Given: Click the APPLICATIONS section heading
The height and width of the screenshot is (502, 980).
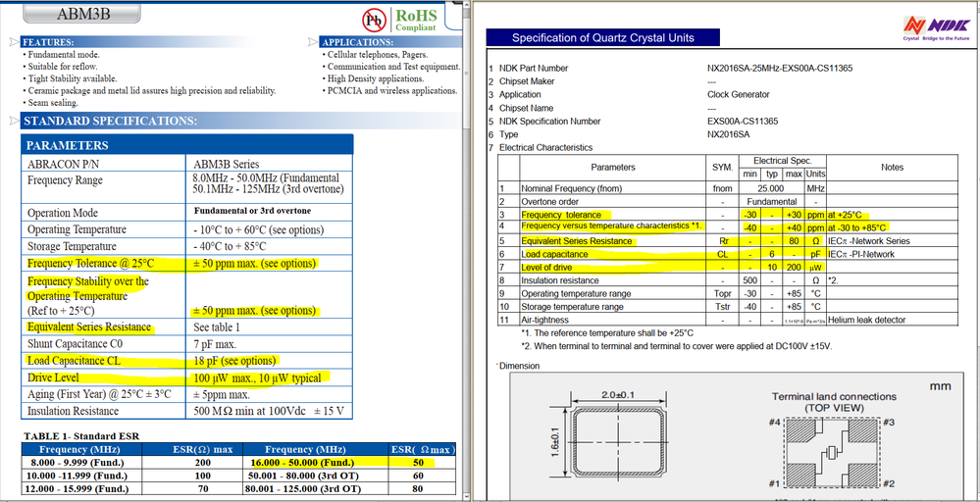Looking at the screenshot, I should [357, 42].
